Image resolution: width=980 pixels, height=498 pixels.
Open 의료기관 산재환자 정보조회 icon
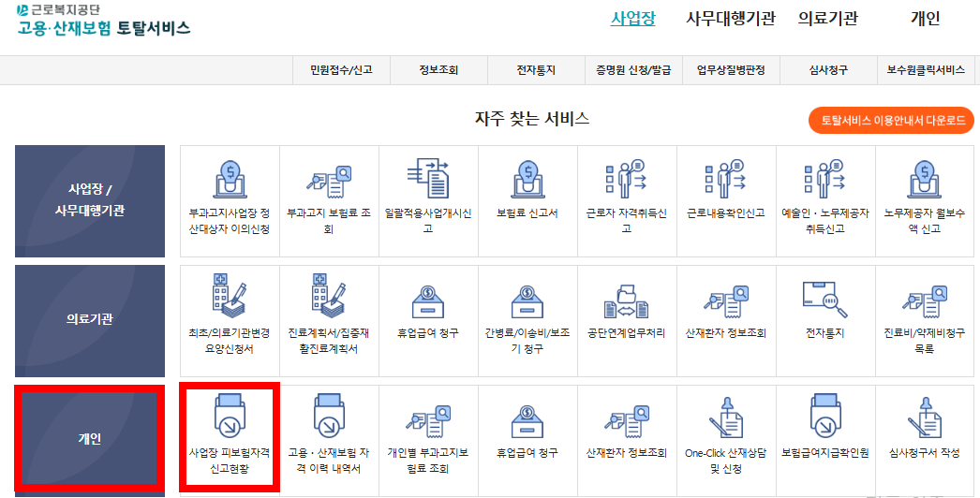(726, 301)
